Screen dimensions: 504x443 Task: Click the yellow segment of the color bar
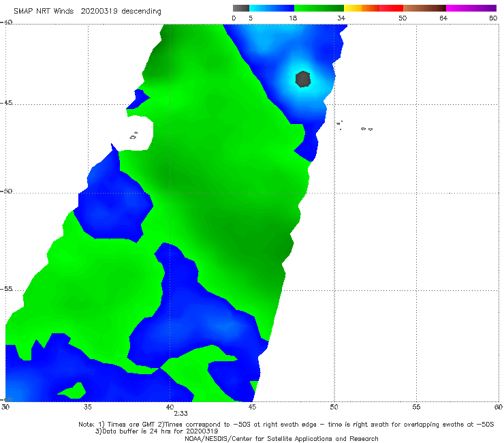[353, 8]
